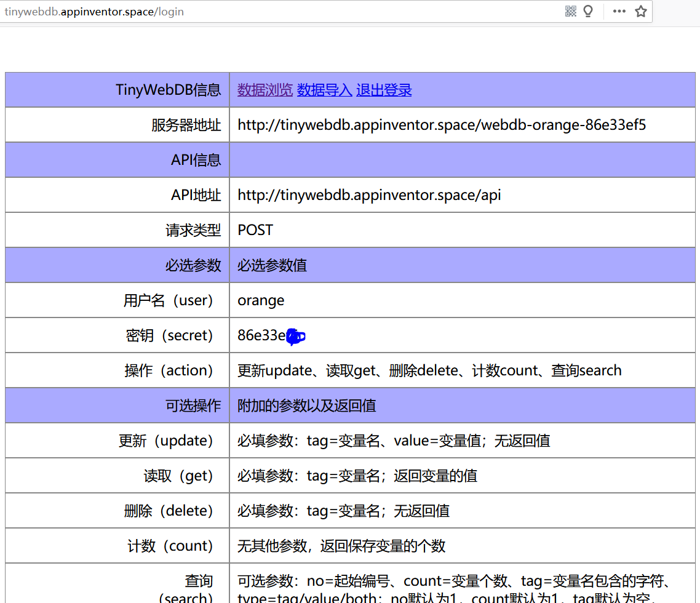The image size is (700, 603).
Task: Click the QR code icon in address bar
Action: pos(571,11)
